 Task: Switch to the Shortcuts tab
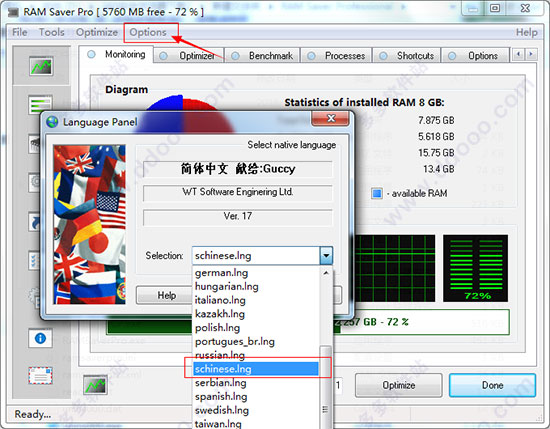click(x=407, y=56)
